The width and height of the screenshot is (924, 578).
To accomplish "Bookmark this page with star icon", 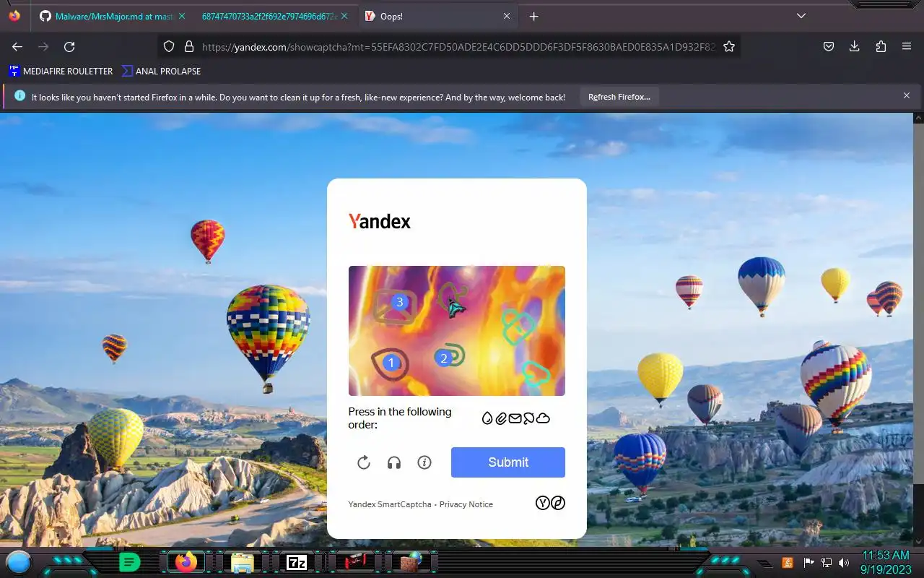I will [x=729, y=46].
